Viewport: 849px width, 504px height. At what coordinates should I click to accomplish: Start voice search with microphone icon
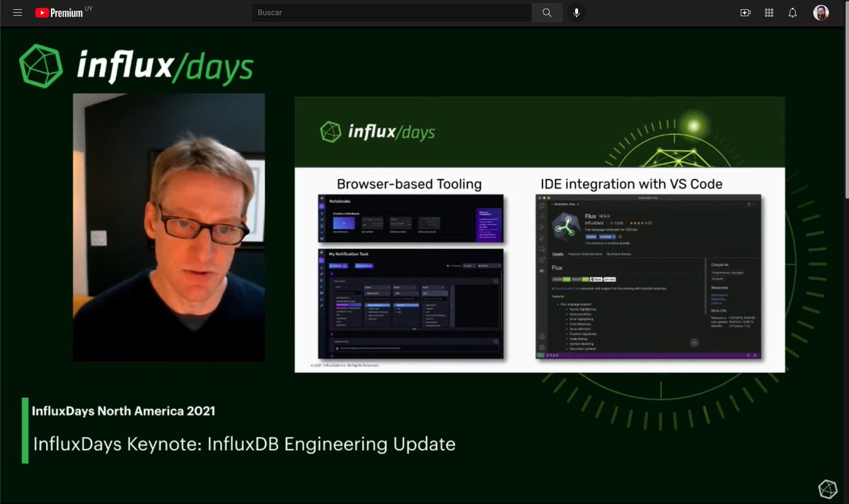pyautogui.click(x=577, y=13)
